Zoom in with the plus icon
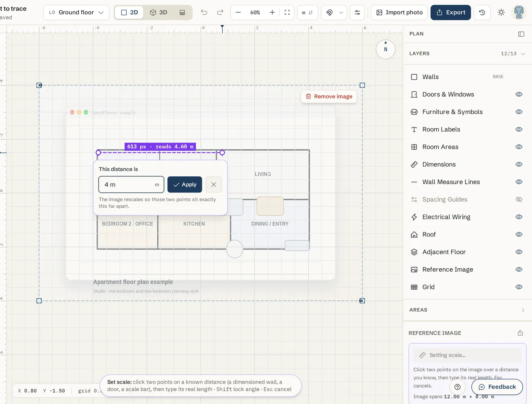The width and height of the screenshot is (532, 404). (x=272, y=13)
